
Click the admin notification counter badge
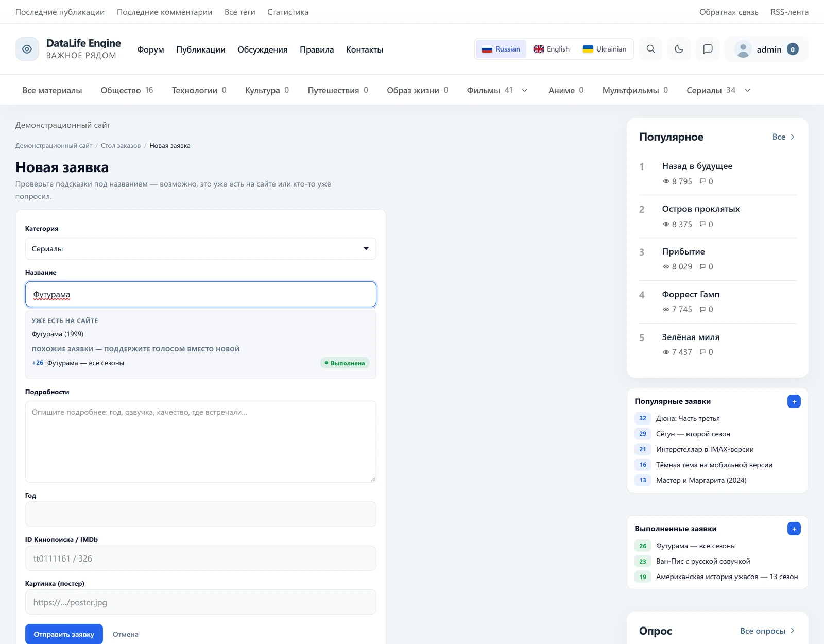tap(793, 49)
